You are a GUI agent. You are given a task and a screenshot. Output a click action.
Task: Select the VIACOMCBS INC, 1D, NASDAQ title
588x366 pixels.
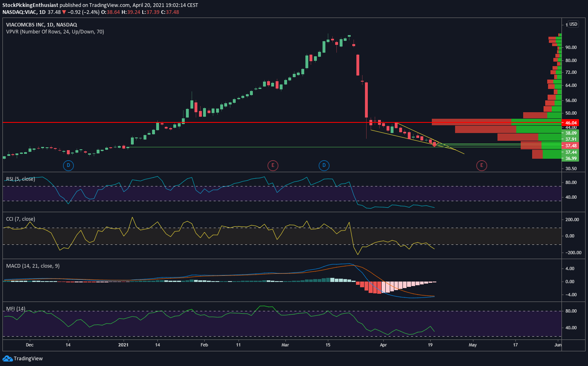[x=42, y=25]
